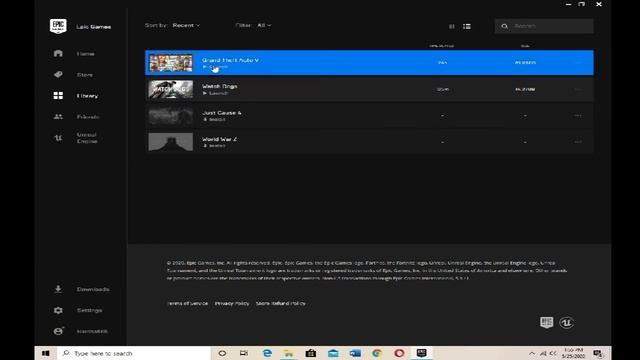Switch library to grid view
The height and width of the screenshot is (360, 640).
(451, 27)
